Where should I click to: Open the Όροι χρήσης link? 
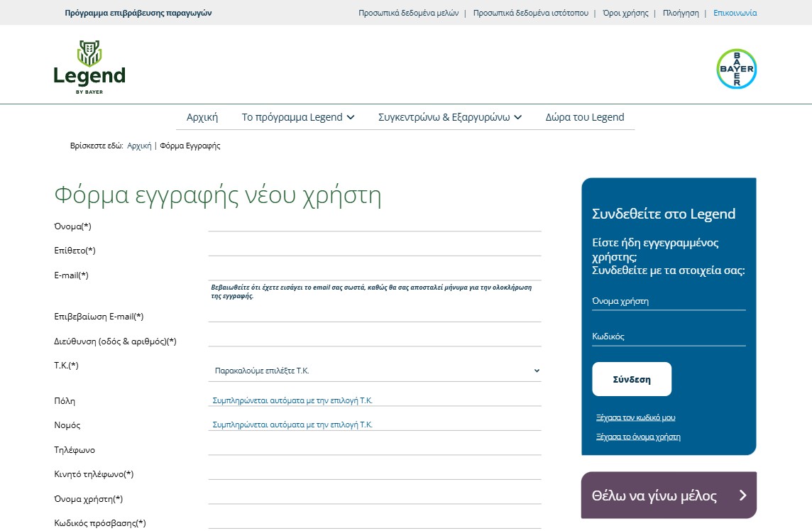[625, 13]
